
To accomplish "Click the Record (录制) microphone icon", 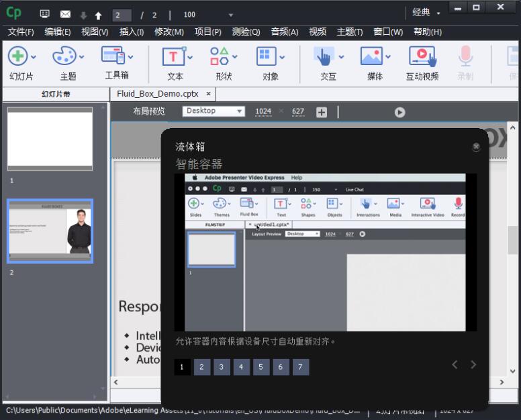I will pyautogui.click(x=465, y=56).
